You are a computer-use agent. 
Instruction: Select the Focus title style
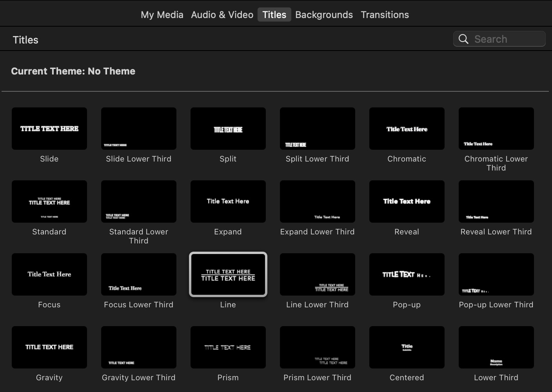(49, 274)
